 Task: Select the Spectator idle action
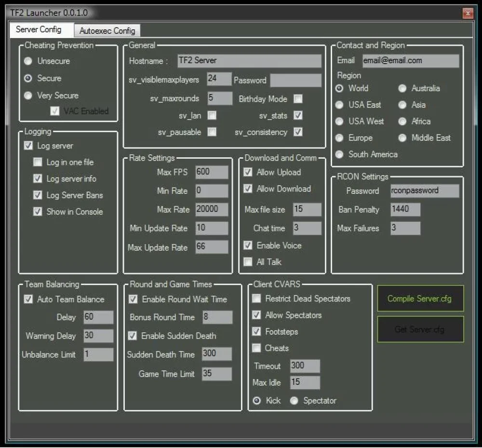[294, 401]
